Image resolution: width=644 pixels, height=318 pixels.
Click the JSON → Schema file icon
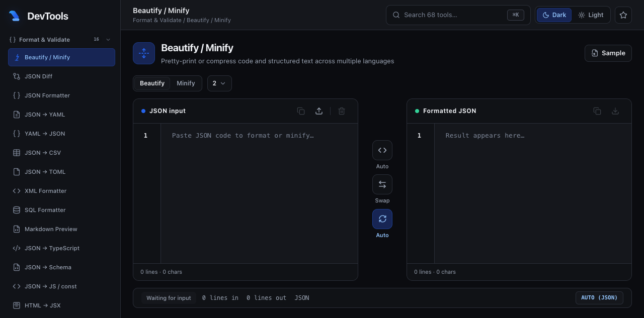point(17,267)
